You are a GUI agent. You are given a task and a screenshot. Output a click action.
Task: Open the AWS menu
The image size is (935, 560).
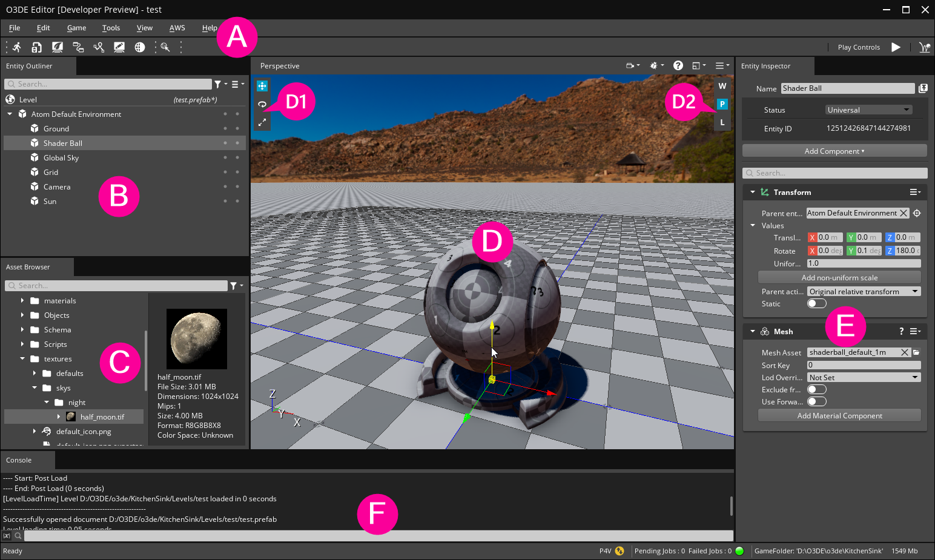[x=177, y=28]
